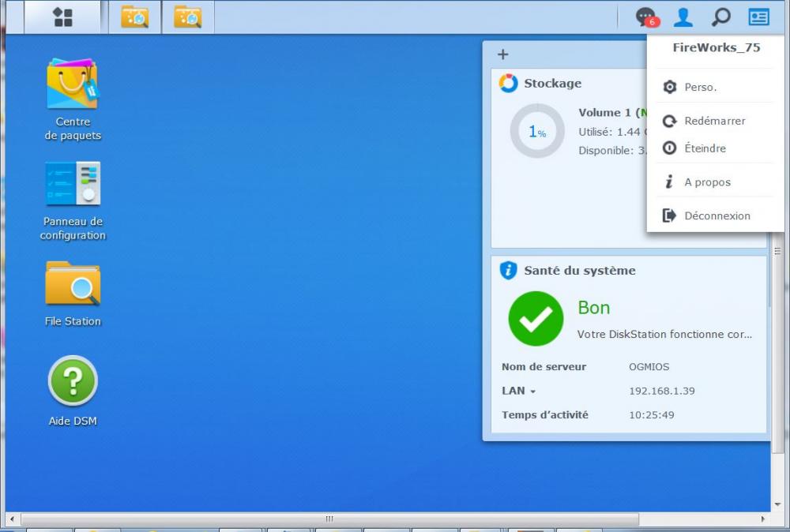This screenshot has width=790, height=532.
Task: Click the OGMIOS server name value
Action: [649, 367]
